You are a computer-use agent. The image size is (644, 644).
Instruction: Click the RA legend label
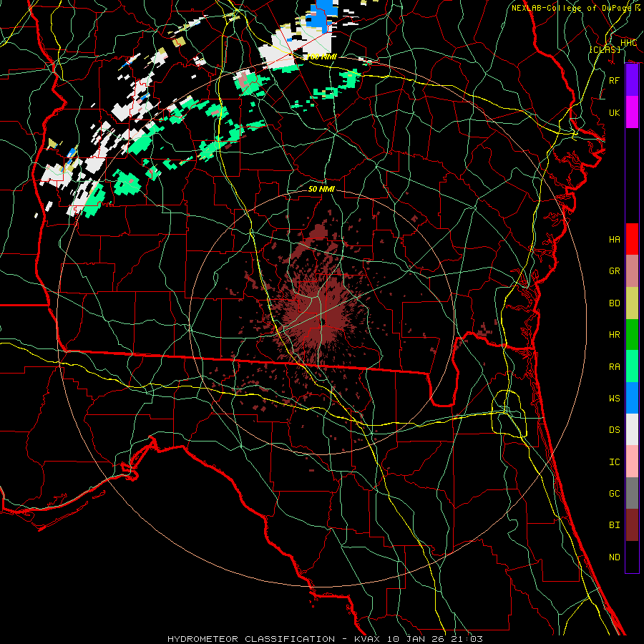(615, 366)
